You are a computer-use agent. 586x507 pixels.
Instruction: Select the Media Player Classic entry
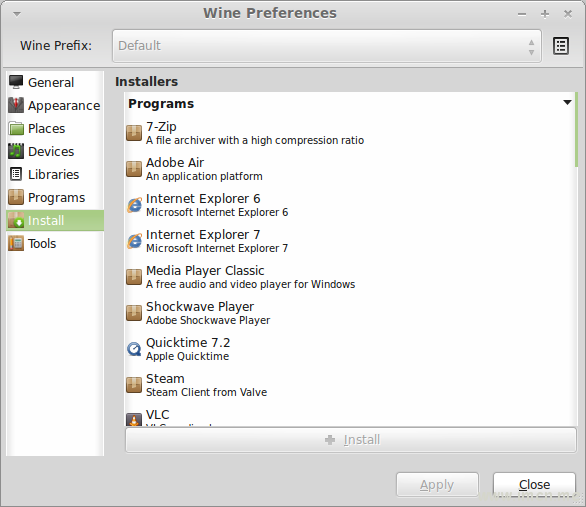click(x=350, y=277)
